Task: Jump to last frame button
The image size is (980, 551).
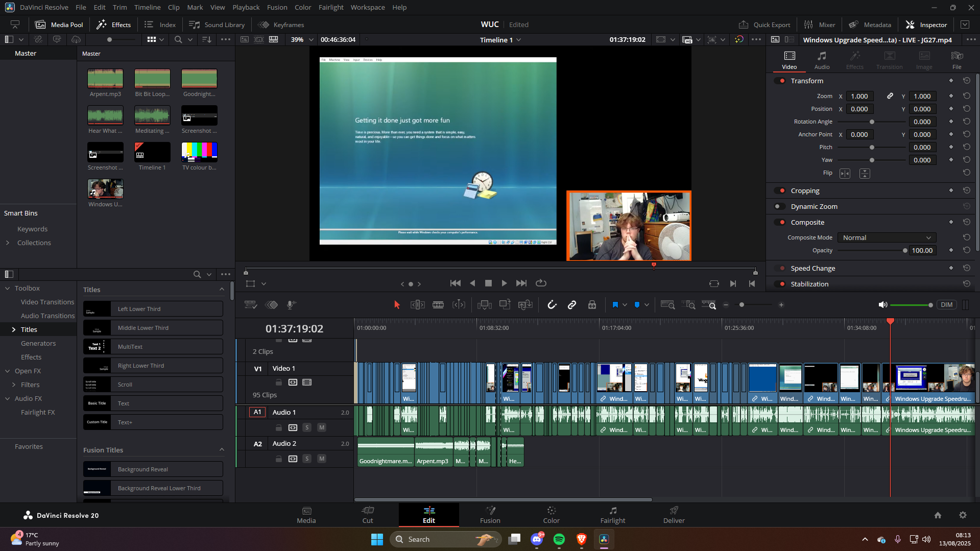Action: (x=521, y=283)
